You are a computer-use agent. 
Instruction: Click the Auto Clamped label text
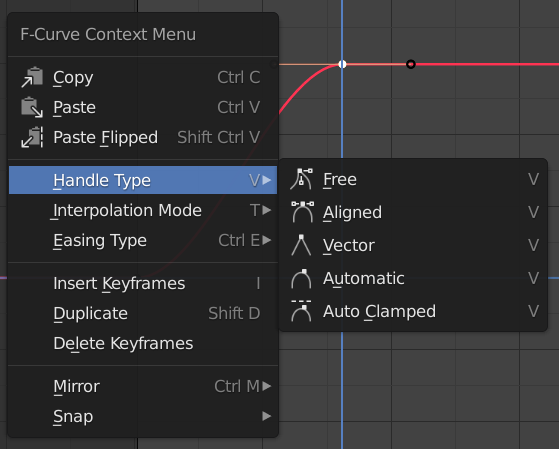click(x=379, y=311)
